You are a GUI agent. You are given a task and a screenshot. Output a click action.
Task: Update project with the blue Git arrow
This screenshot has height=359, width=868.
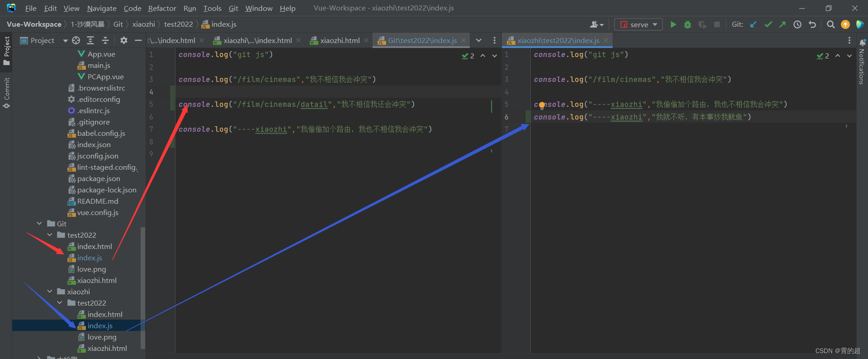point(753,24)
